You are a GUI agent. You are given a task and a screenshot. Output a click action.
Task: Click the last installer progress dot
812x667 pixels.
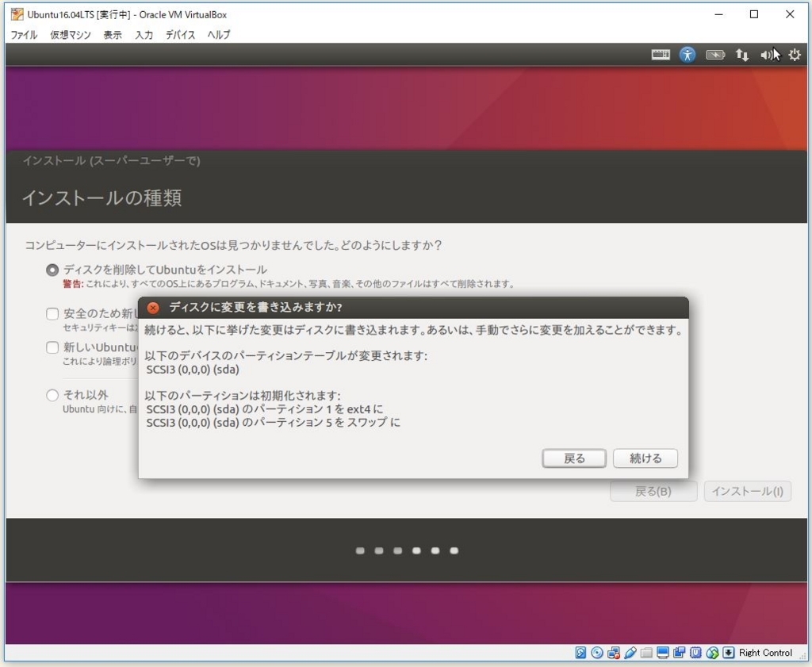click(x=454, y=550)
